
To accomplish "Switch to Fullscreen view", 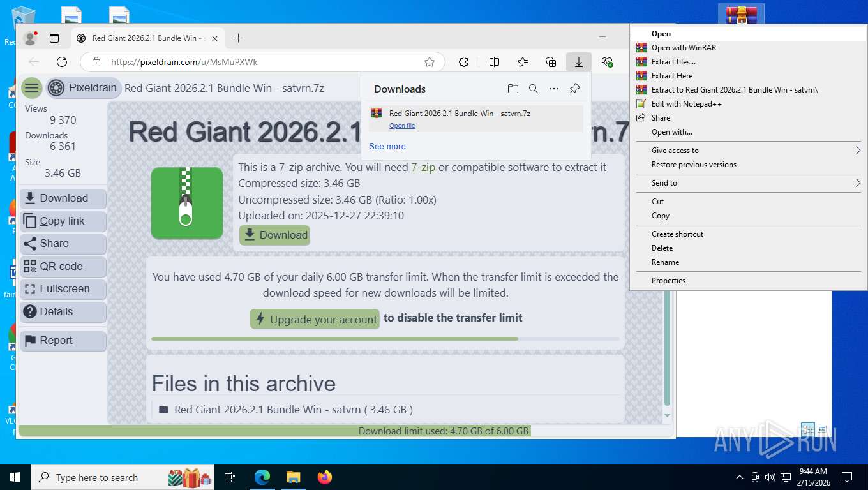I will (x=63, y=289).
